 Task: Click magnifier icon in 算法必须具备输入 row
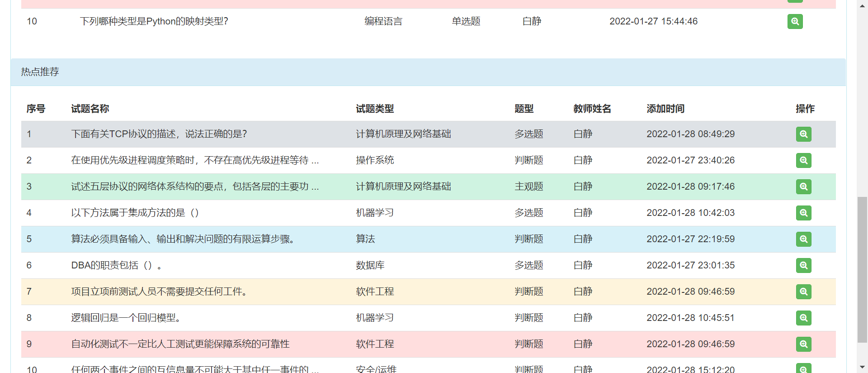pos(803,239)
